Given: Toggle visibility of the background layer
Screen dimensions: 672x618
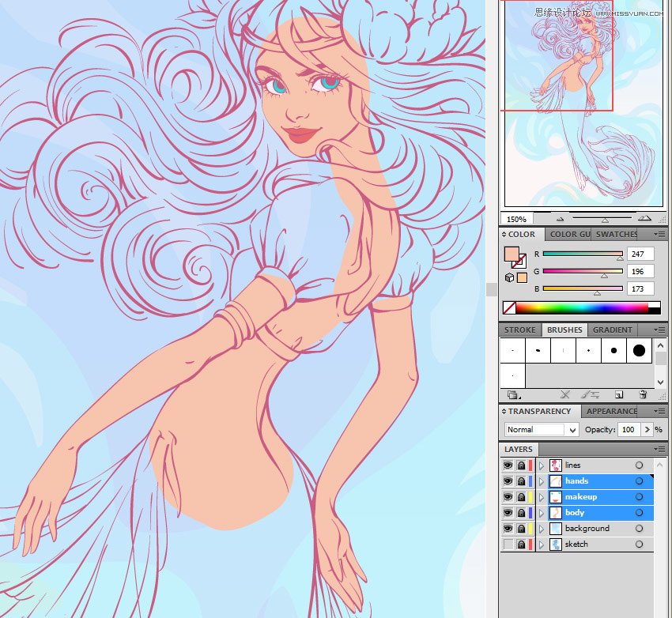Looking at the screenshot, I should (x=508, y=529).
